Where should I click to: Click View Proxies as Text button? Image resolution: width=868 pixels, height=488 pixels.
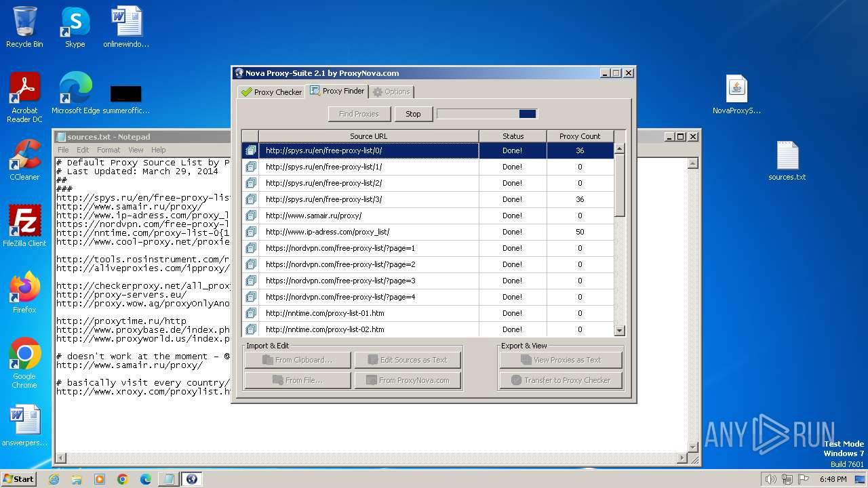pos(561,360)
